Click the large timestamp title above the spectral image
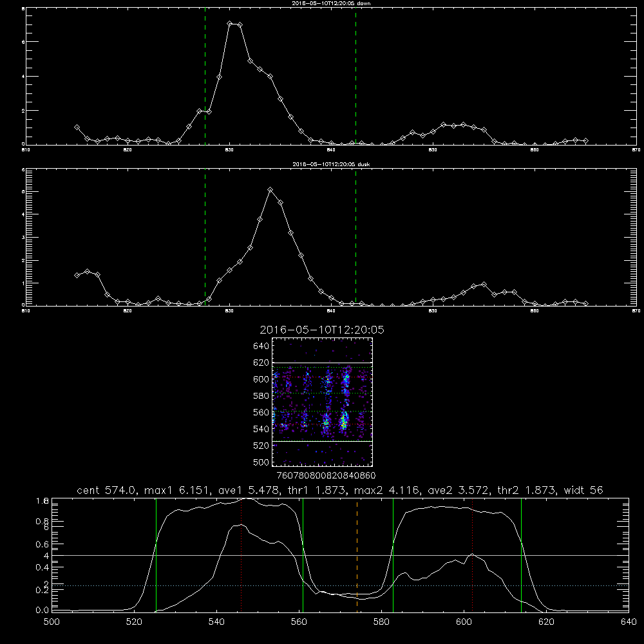Screen dimensions: 644x644 tap(322, 330)
